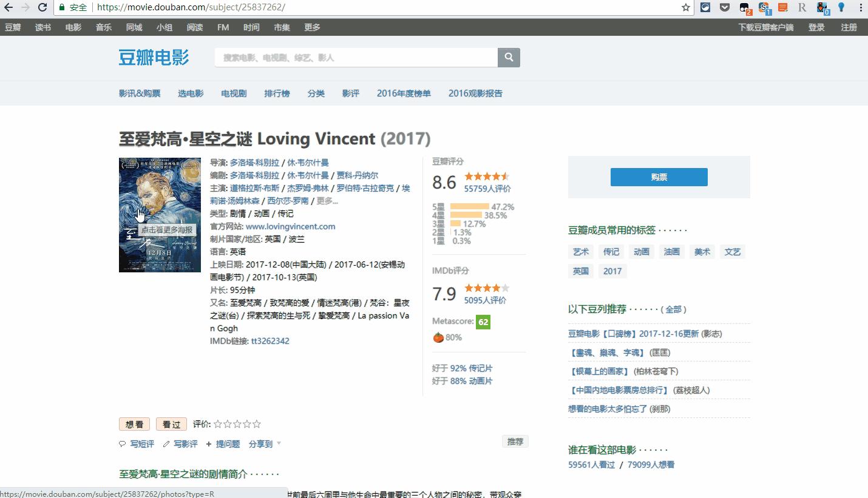Click the 油画 tag
Screen dimensions: 868x498
pos(671,252)
